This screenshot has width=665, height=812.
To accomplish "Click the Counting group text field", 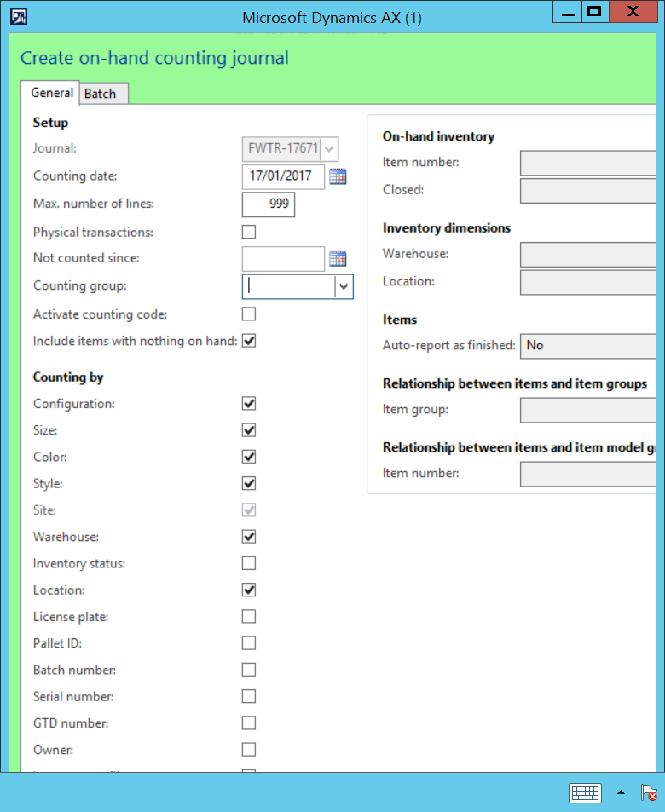I will tap(289, 286).
